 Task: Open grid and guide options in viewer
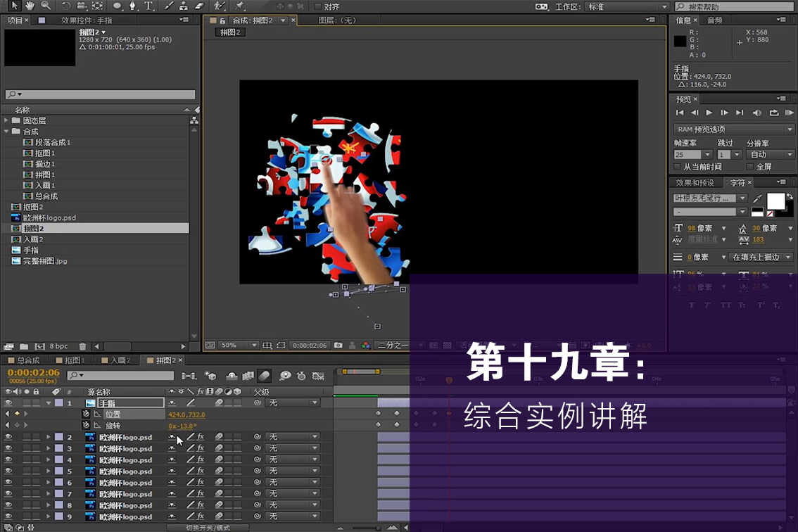pos(267,346)
